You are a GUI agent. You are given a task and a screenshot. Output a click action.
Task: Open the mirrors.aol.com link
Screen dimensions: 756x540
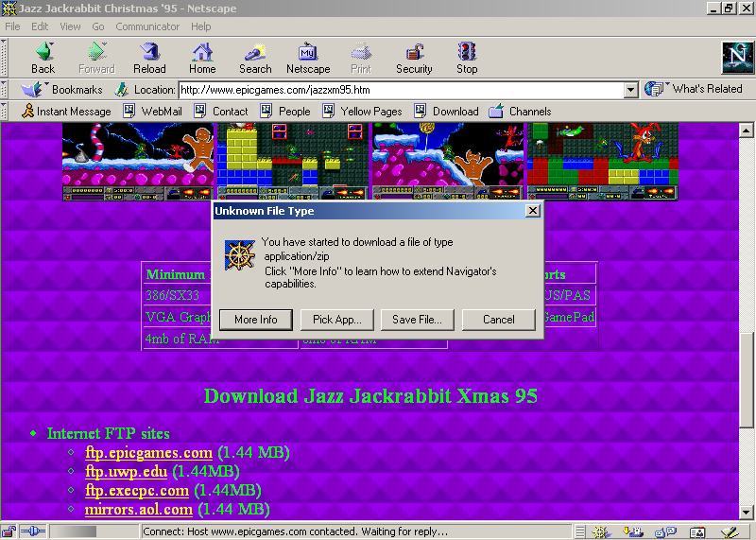[x=138, y=510]
